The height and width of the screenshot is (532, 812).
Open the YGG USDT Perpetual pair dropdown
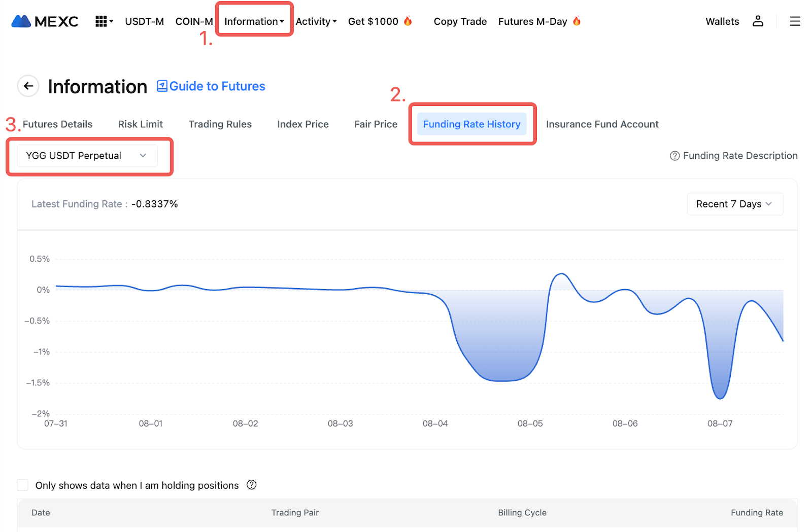click(x=87, y=156)
